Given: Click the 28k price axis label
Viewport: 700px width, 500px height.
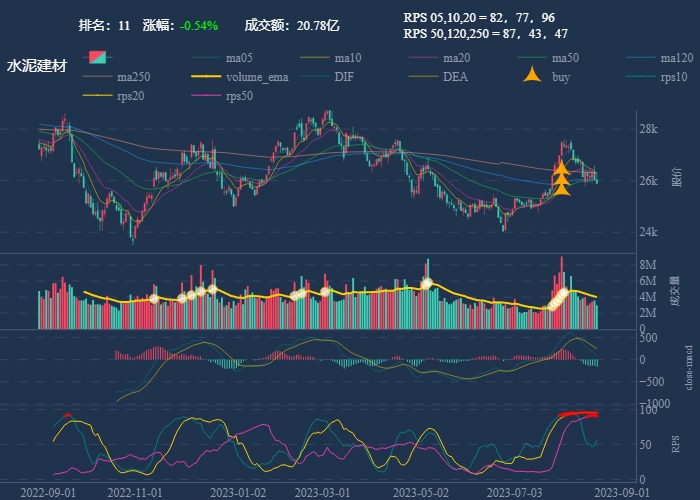Looking at the screenshot, I should pos(648,129).
